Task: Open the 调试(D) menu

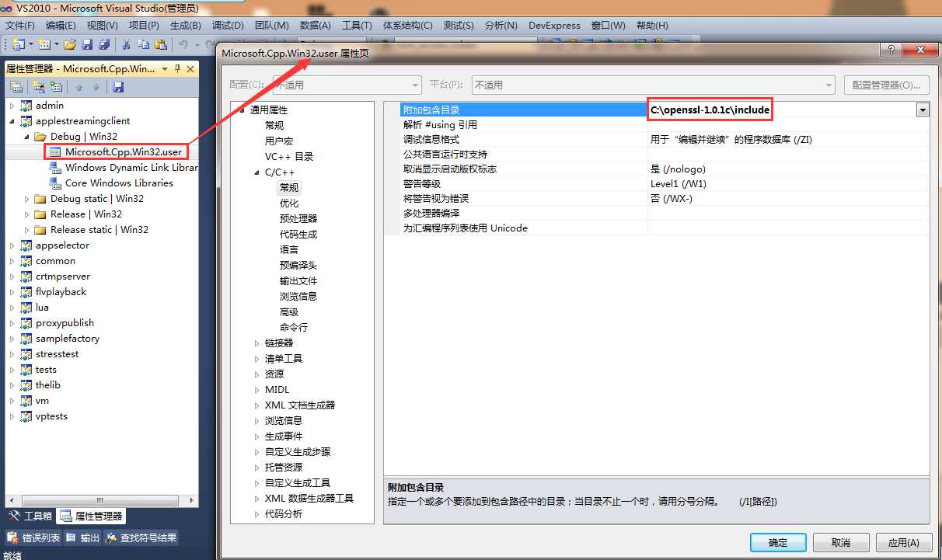Action: [228, 25]
